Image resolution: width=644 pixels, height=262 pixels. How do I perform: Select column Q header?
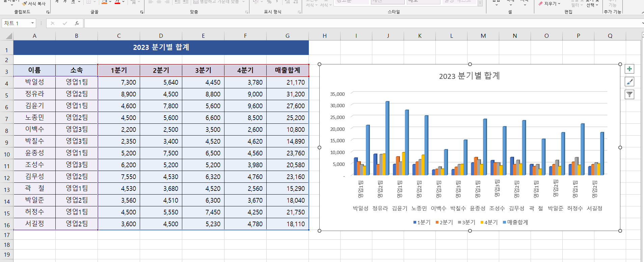tap(610, 36)
